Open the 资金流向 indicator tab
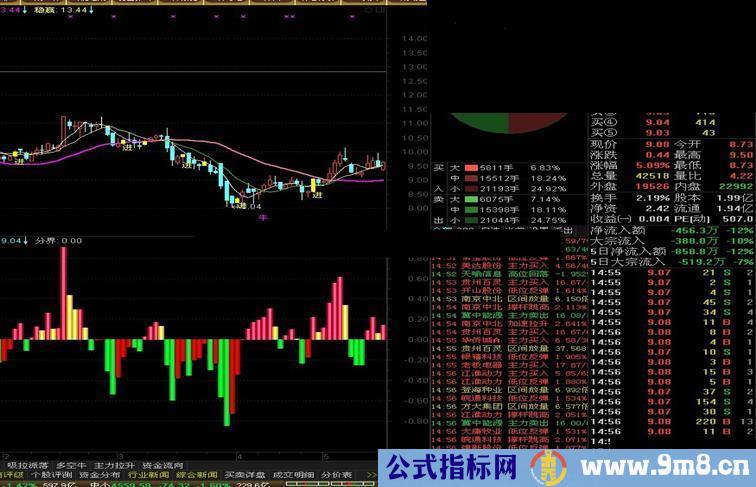The height and width of the screenshot is (487, 756). click(x=163, y=465)
